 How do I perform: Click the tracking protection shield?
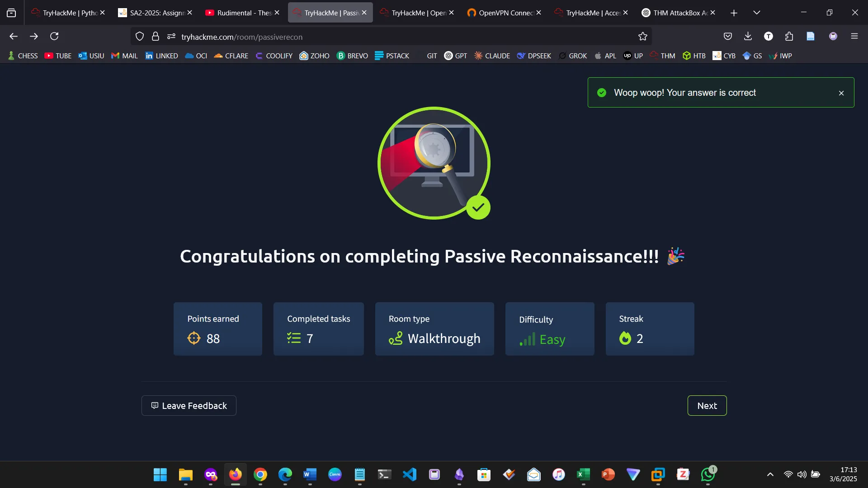pos(139,36)
